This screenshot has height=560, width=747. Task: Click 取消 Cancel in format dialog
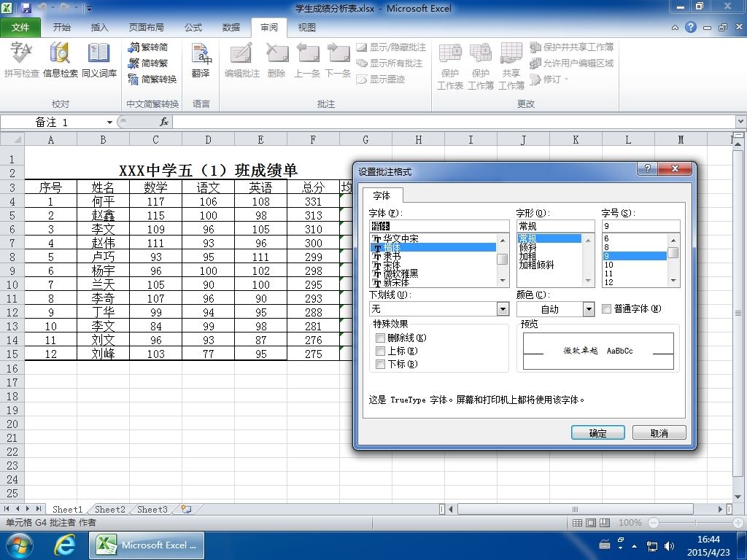pyautogui.click(x=659, y=433)
